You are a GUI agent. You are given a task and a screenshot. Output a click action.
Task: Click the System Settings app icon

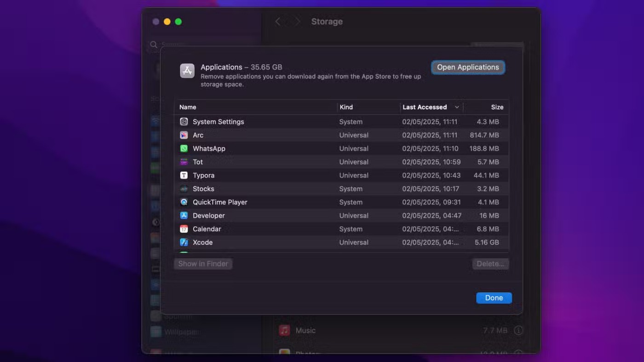(x=184, y=122)
